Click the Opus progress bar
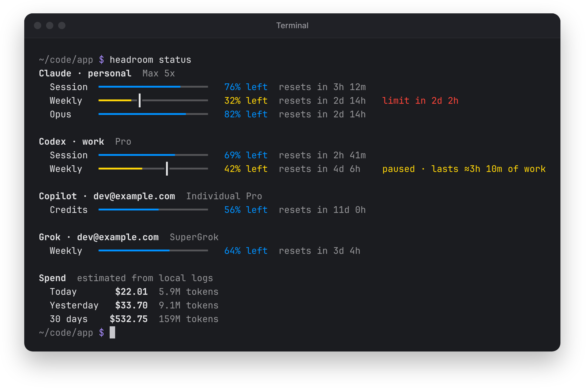 pyautogui.click(x=153, y=114)
